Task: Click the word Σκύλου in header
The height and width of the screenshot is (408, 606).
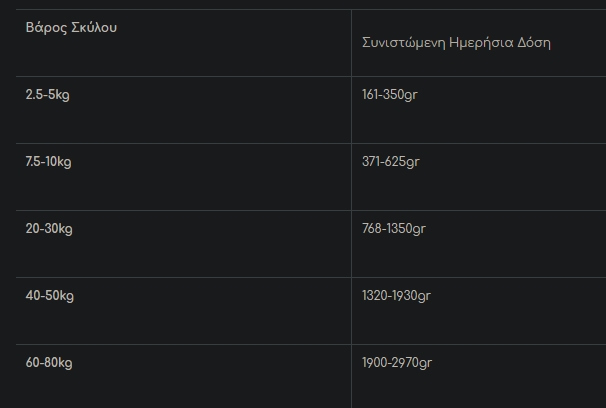Action: (92, 27)
